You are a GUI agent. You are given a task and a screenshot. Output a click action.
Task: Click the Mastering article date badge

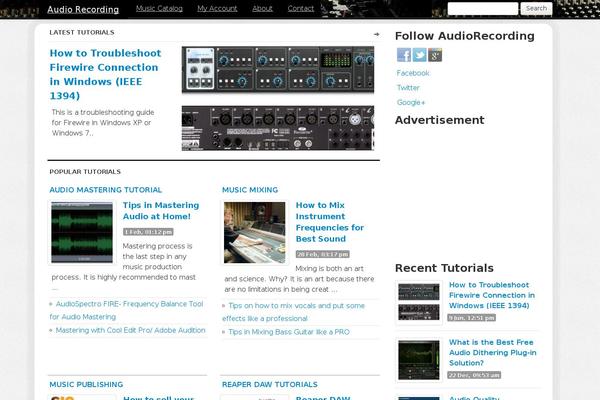148,232
